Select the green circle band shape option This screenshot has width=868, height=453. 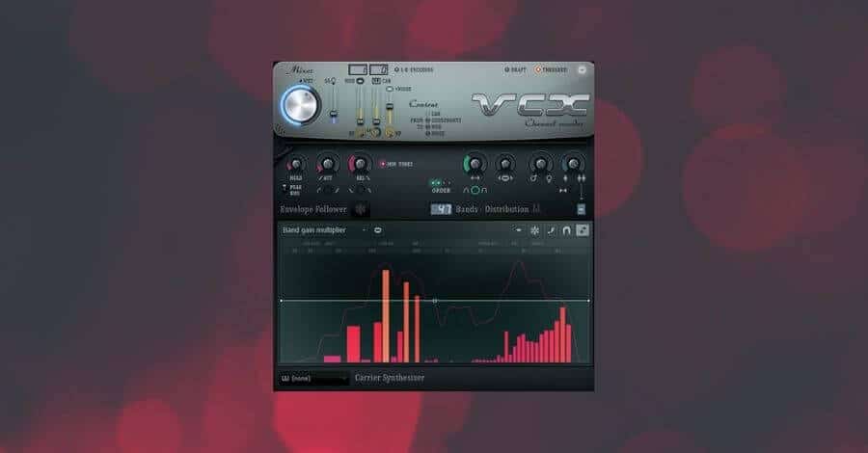pyautogui.click(x=475, y=190)
